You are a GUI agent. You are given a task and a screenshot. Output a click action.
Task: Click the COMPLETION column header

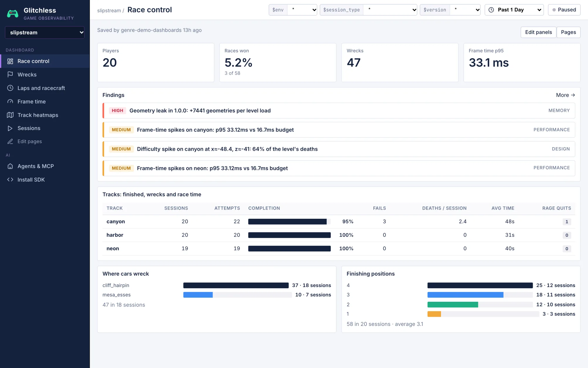pos(264,208)
